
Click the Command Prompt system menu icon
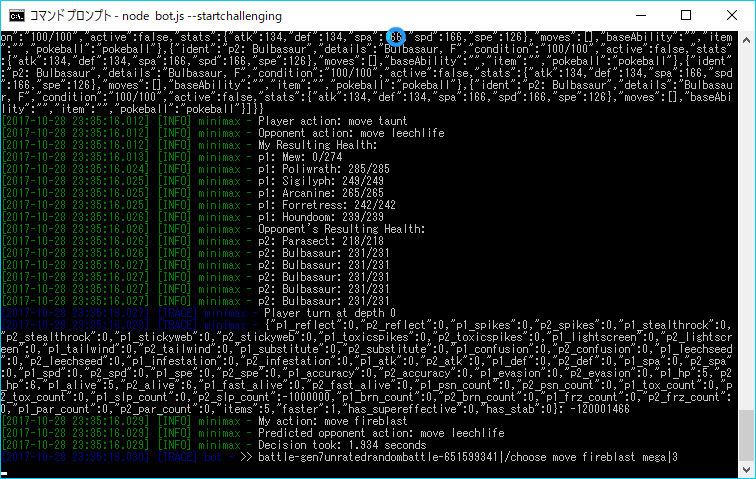tap(16, 15)
